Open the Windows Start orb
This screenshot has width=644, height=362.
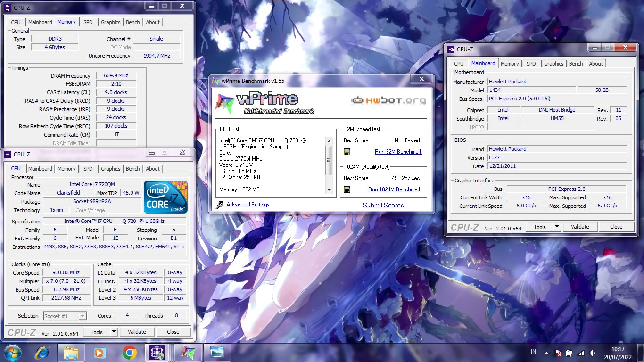point(12,352)
